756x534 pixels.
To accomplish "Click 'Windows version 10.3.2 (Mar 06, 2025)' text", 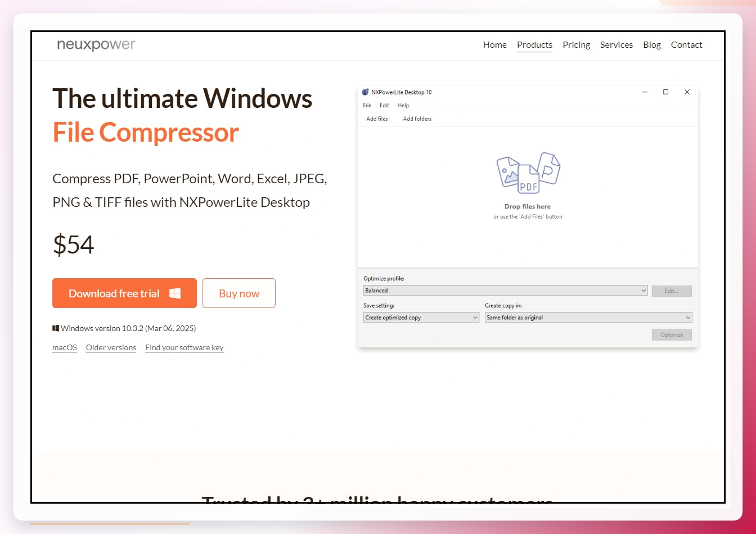I will [128, 328].
